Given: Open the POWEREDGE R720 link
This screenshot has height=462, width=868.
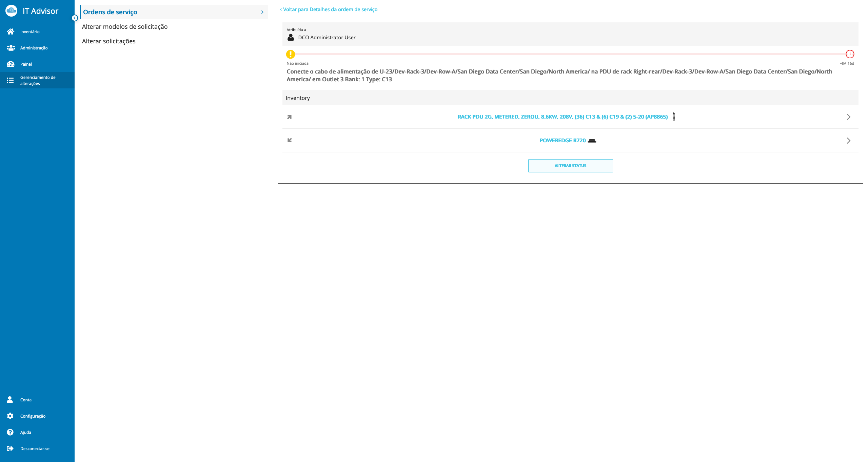Looking at the screenshot, I should click(563, 140).
